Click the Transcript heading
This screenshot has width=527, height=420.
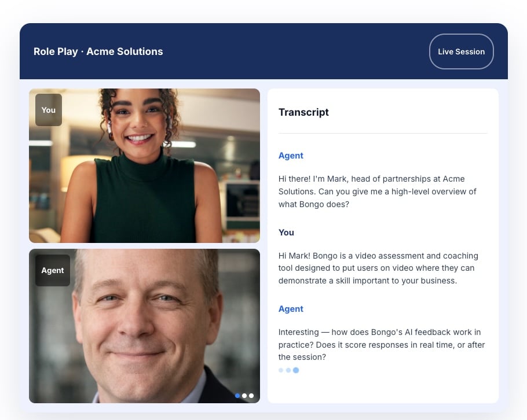[x=303, y=112]
